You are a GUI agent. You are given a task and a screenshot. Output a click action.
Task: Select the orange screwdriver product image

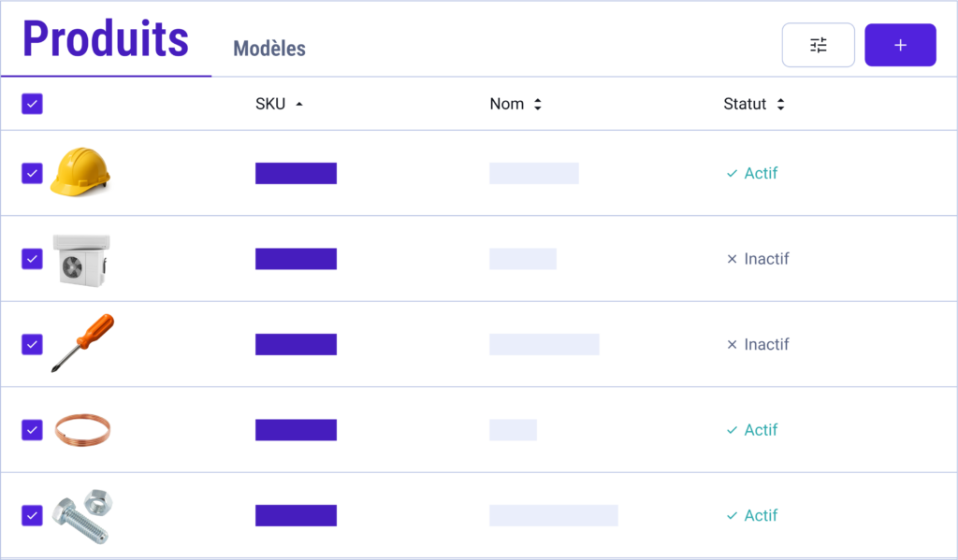point(83,342)
